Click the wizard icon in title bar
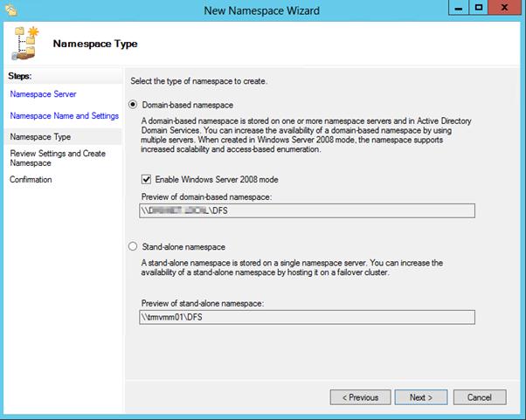 point(11,10)
